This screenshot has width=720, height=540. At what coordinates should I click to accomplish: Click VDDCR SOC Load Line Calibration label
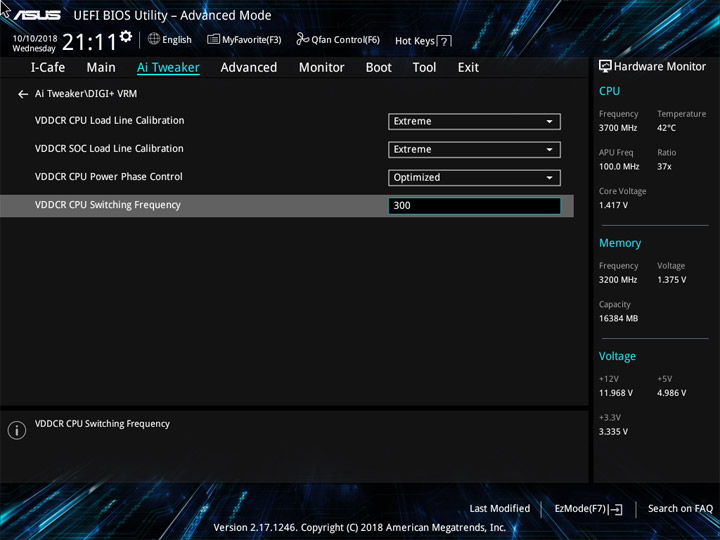[109, 148]
